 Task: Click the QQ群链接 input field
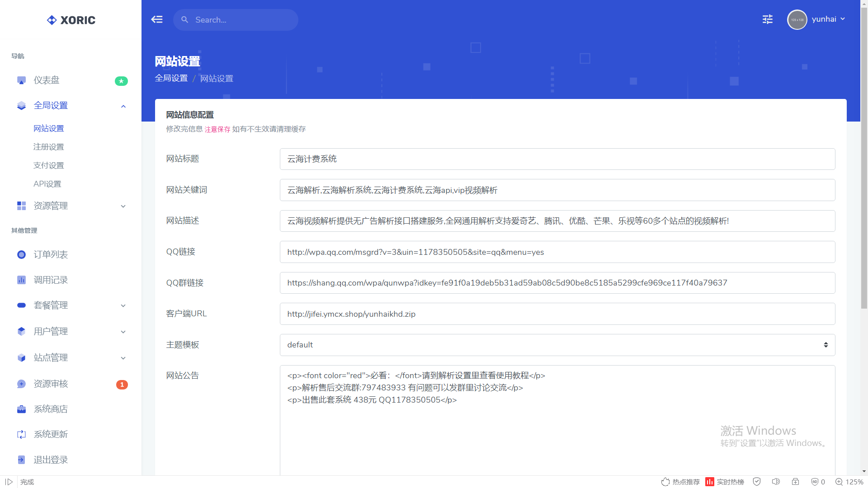click(557, 283)
